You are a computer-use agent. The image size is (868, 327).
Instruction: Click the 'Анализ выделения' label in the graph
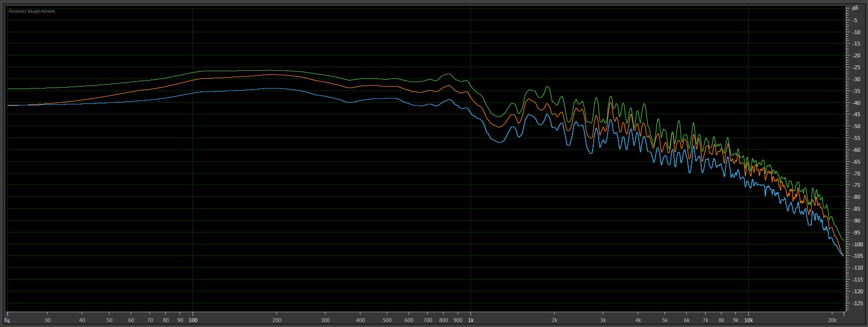click(32, 11)
